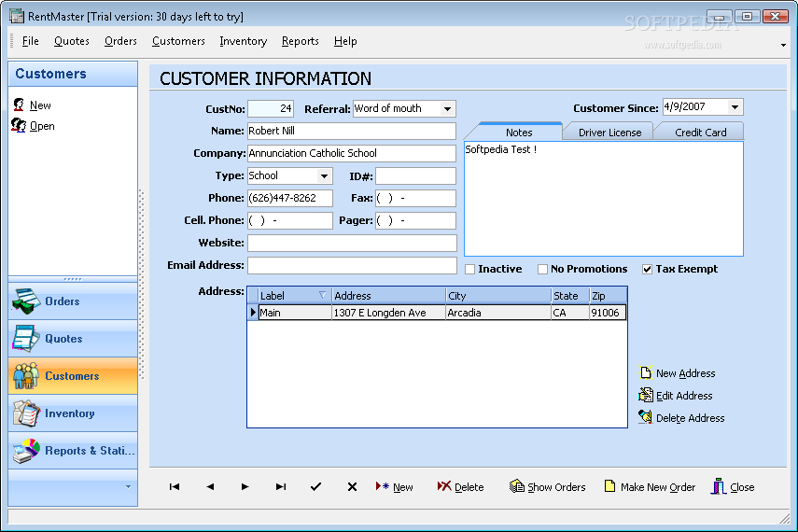Switch to the Driver License tab

609,133
